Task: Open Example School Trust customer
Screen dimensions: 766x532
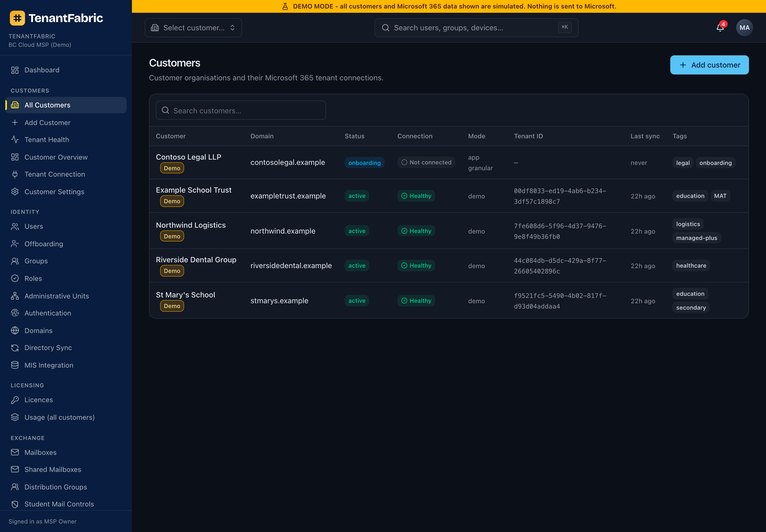Action: [194, 190]
